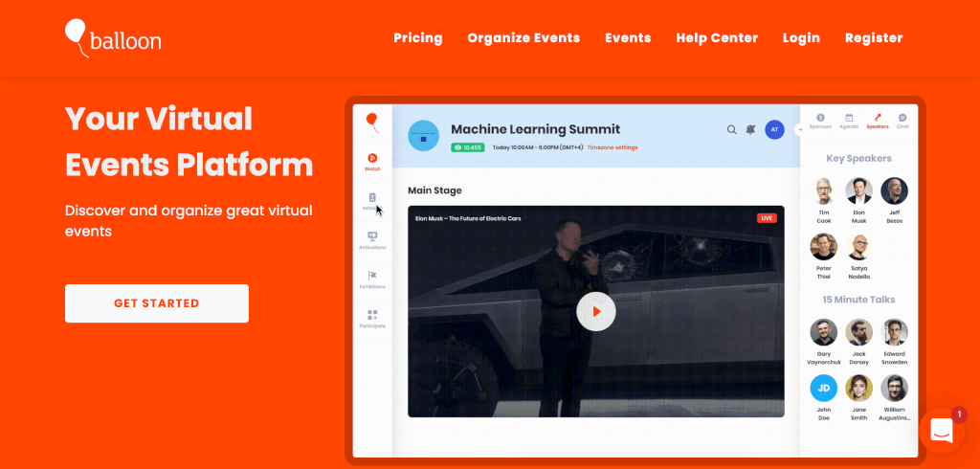The width and height of the screenshot is (980, 469).
Task: Click the search magnifier icon
Action: pos(731,129)
